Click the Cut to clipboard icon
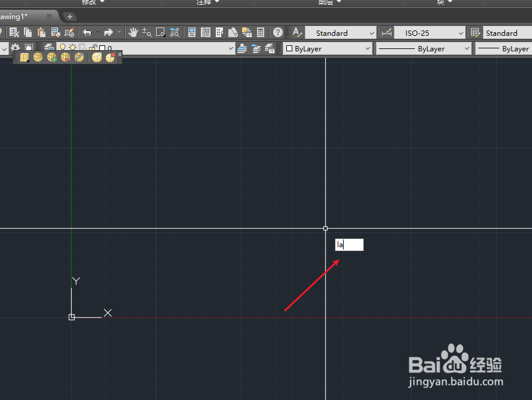This screenshot has width=532, height=400. pyautogui.click(x=14, y=33)
